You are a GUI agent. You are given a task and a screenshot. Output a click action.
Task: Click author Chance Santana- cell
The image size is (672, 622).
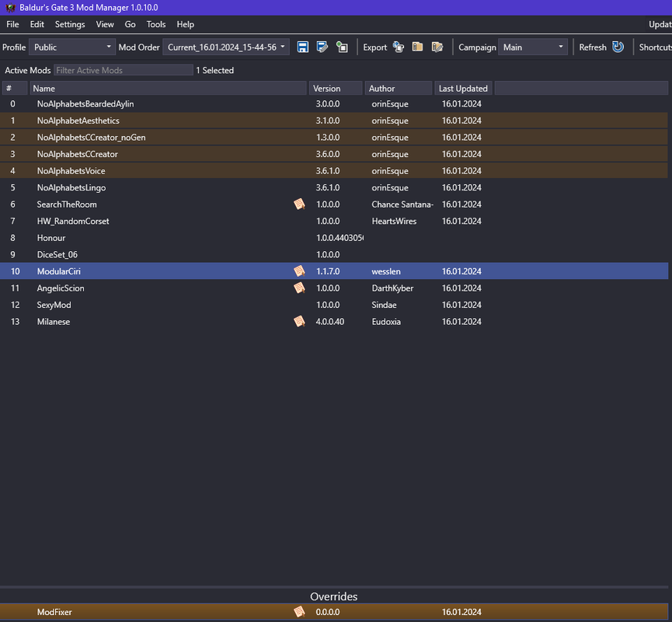point(402,204)
